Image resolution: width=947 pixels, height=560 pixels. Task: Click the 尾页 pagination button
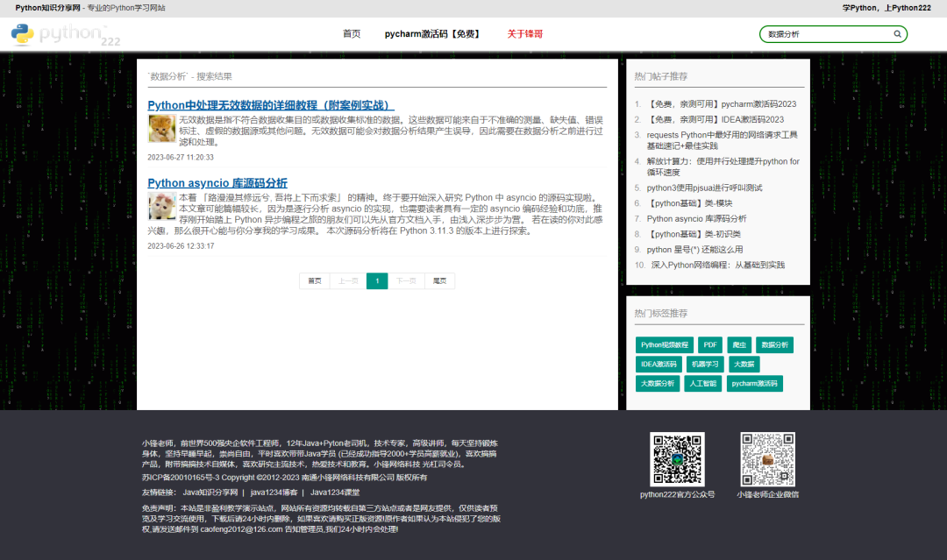coord(438,280)
